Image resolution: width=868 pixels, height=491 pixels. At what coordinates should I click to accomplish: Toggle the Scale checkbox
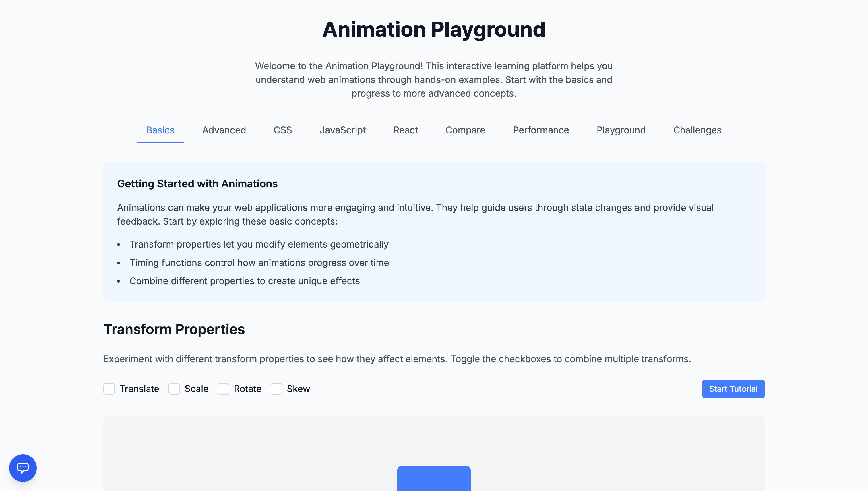tap(174, 389)
